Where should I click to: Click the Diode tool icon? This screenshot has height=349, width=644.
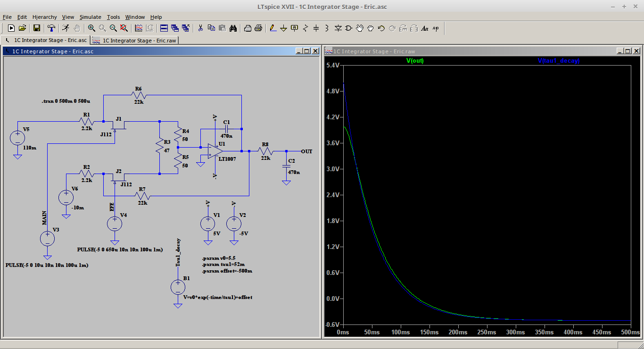coord(338,28)
